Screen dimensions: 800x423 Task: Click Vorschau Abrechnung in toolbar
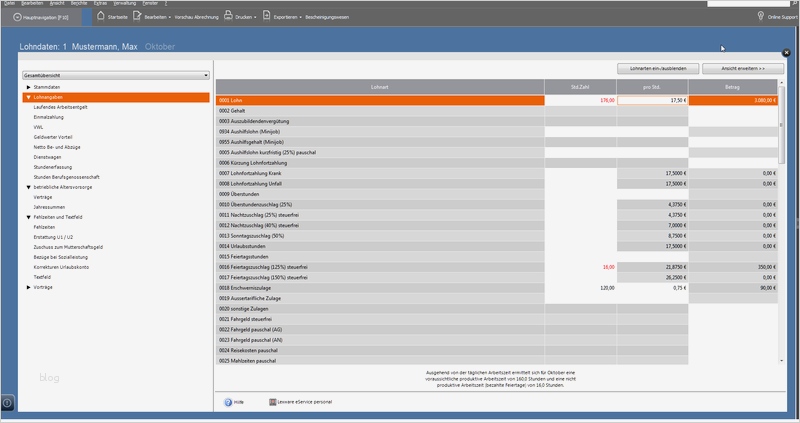point(196,17)
